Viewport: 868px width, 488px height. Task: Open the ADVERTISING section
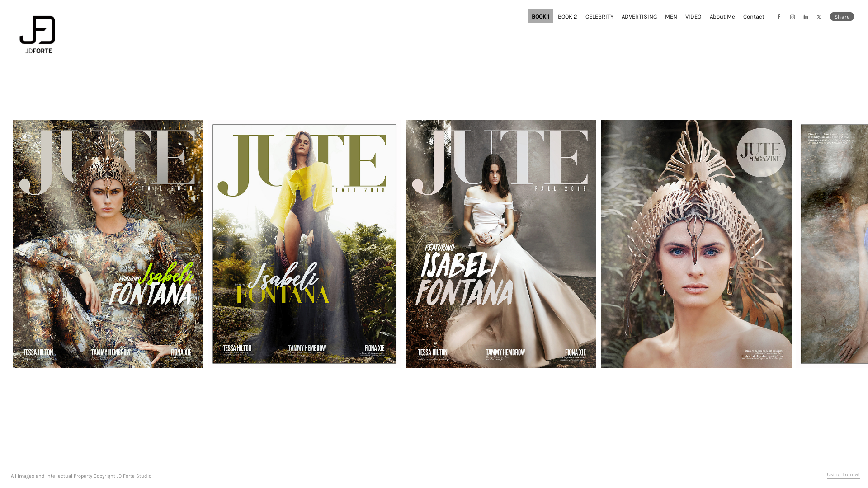click(639, 17)
